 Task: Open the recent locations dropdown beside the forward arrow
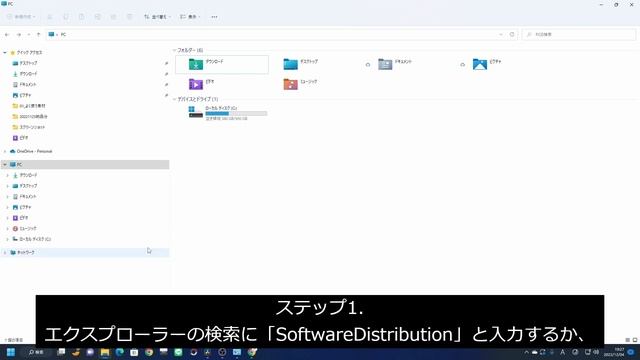[x=29, y=35]
